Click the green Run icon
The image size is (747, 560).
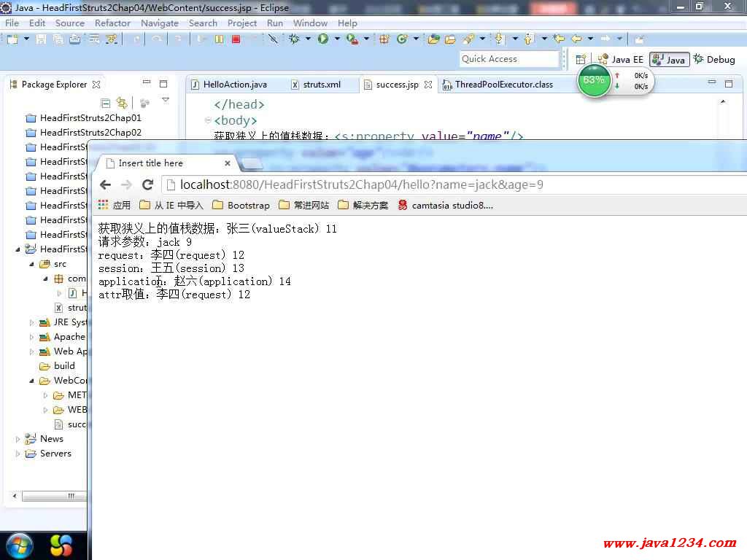(x=323, y=39)
